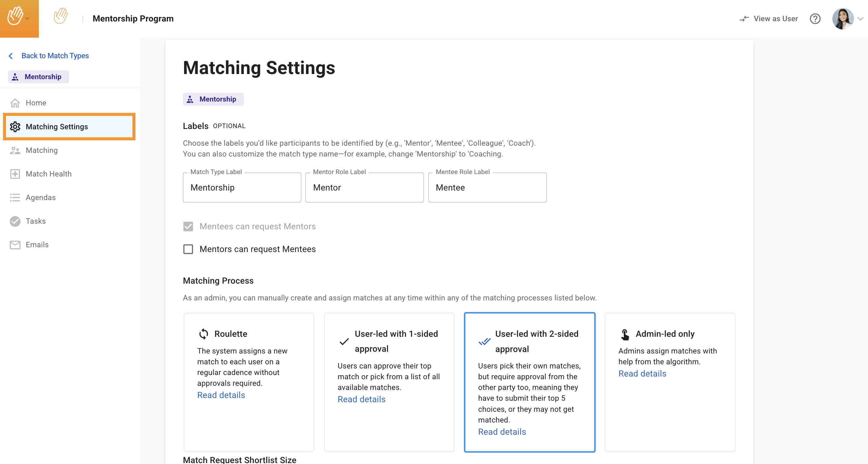
Task: Click the orange hand logo in header
Action: tap(61, 16)
